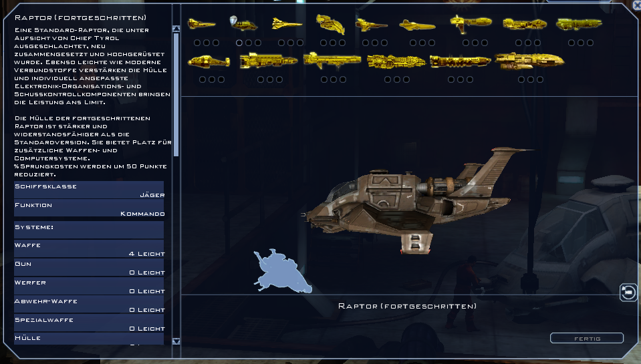This screenshot has width=641, height=364.
Task: Click the reset camera view icon
Action: click(x=628, y=293)
